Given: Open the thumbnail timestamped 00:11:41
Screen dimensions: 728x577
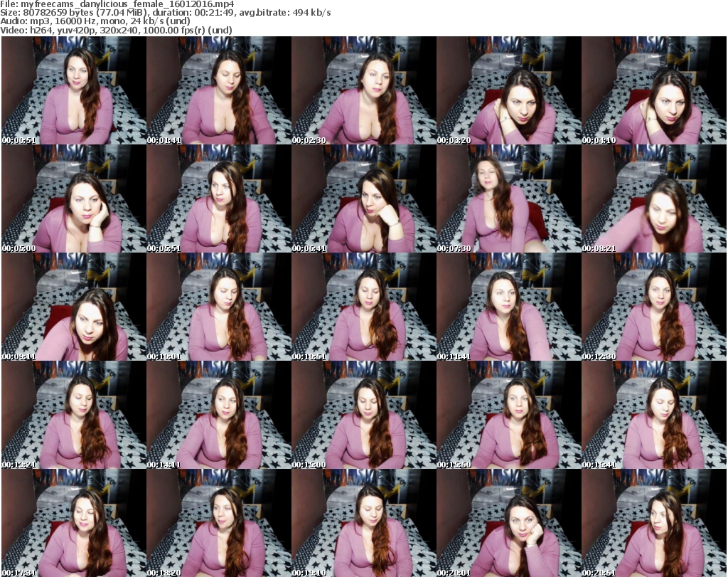Looking at the screenshot, I should [x=508, y=307].
